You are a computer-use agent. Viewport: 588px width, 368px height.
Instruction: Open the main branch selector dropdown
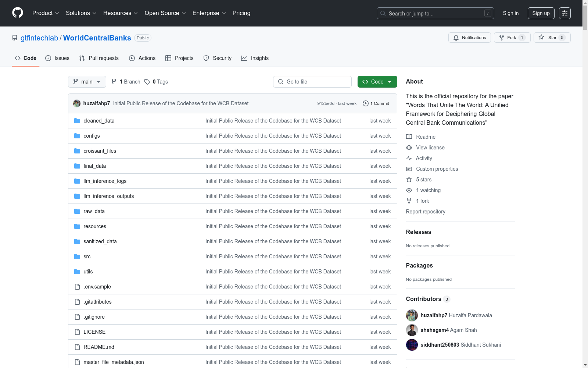click(x=87, y=82)
